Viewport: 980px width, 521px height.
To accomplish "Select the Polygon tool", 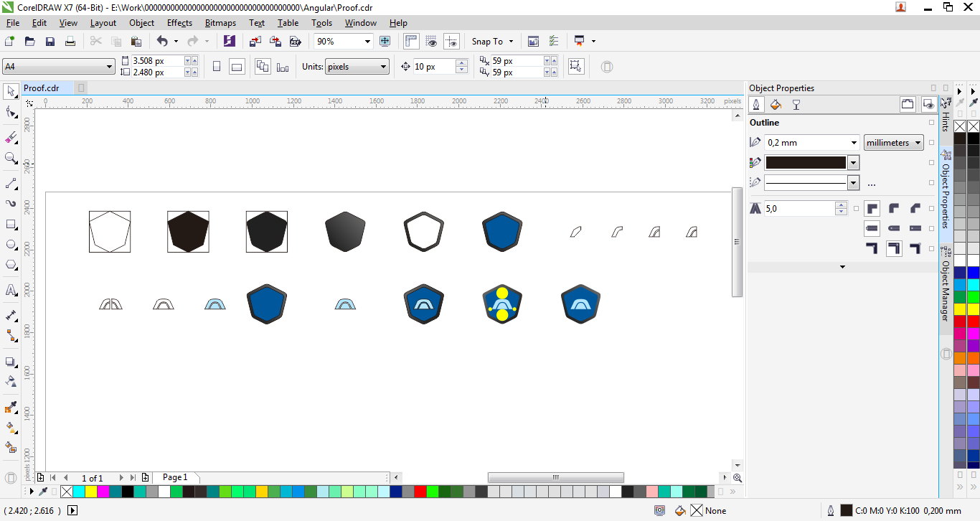I will (x=11, y=265).
